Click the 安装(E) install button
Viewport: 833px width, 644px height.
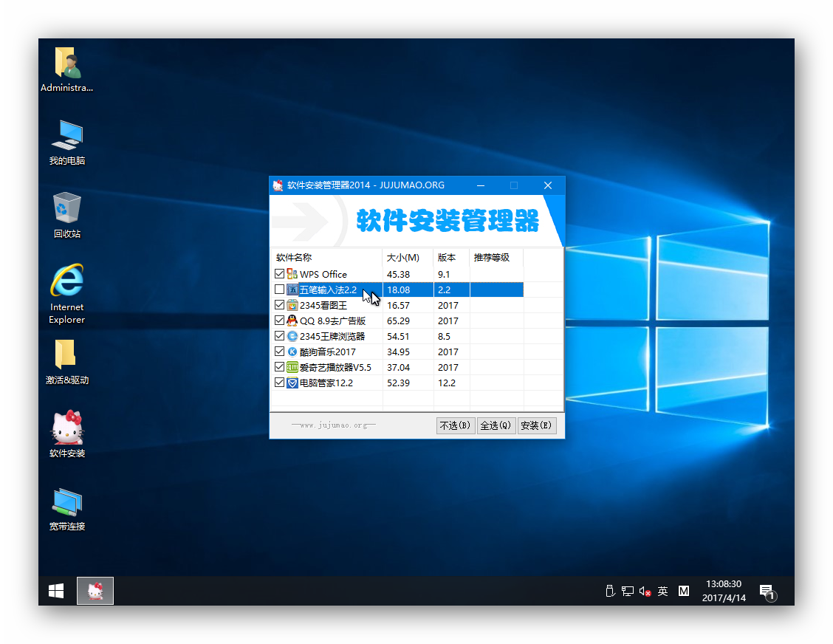click(x=537, y=425)
